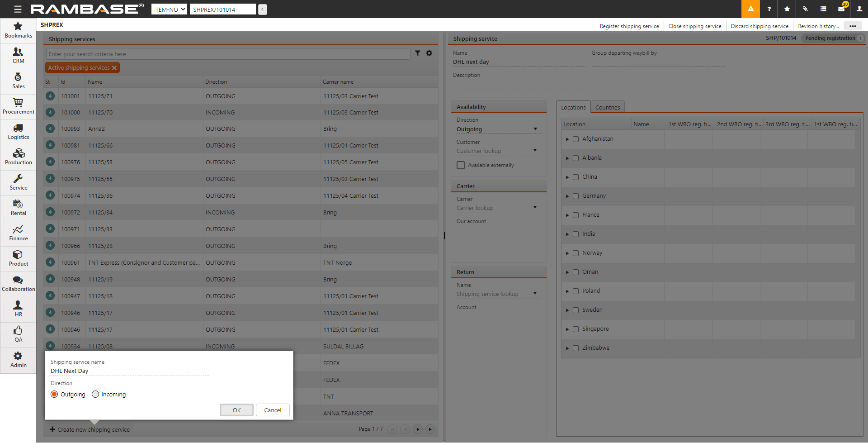Open the messages envelope icon
The image size is (868, 443).
pos(841,9)
